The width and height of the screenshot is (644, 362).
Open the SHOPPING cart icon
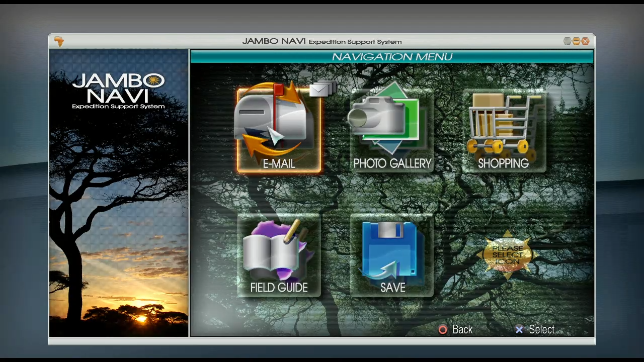pos(504,131)
